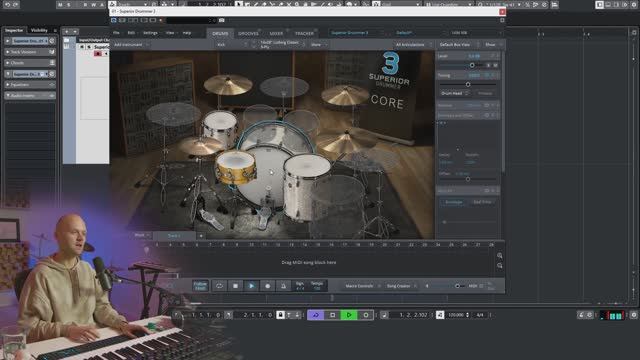Click the time signature display in plugin transport
The height and width of the screenshot is (360, 640).
300,286
